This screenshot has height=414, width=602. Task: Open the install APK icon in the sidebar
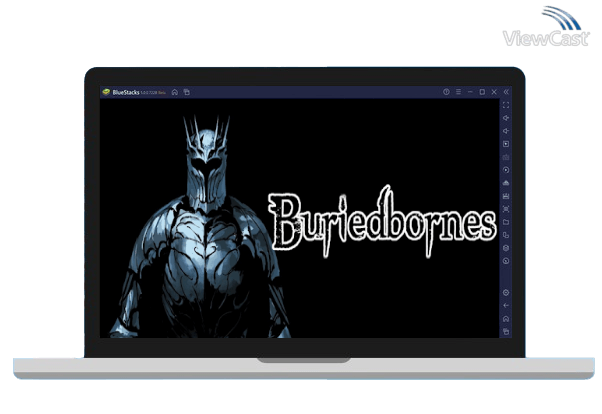(506, 196)
